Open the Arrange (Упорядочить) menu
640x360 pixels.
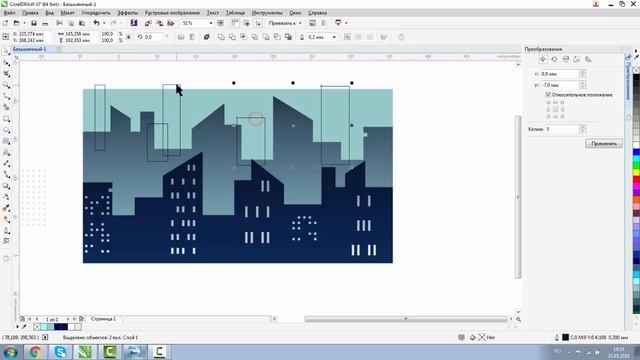[96, 13]
